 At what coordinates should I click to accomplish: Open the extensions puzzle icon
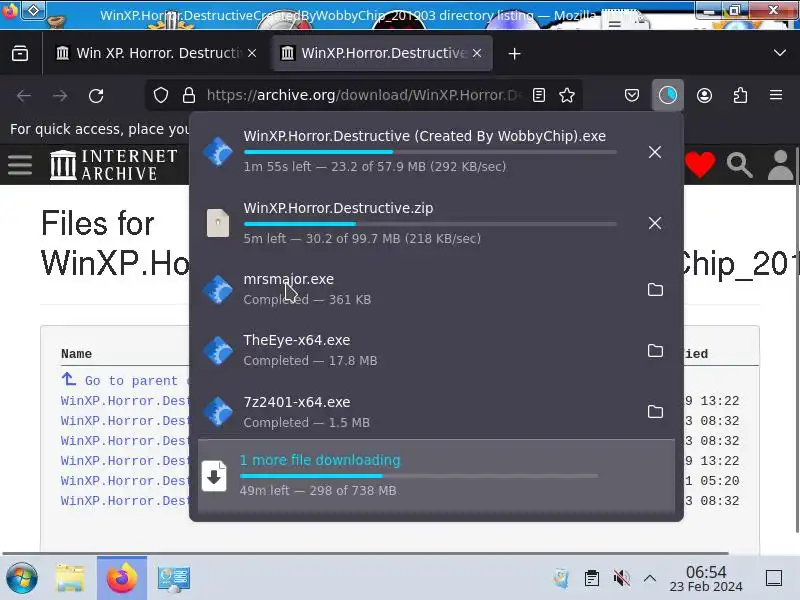click(x=740, y=95)
